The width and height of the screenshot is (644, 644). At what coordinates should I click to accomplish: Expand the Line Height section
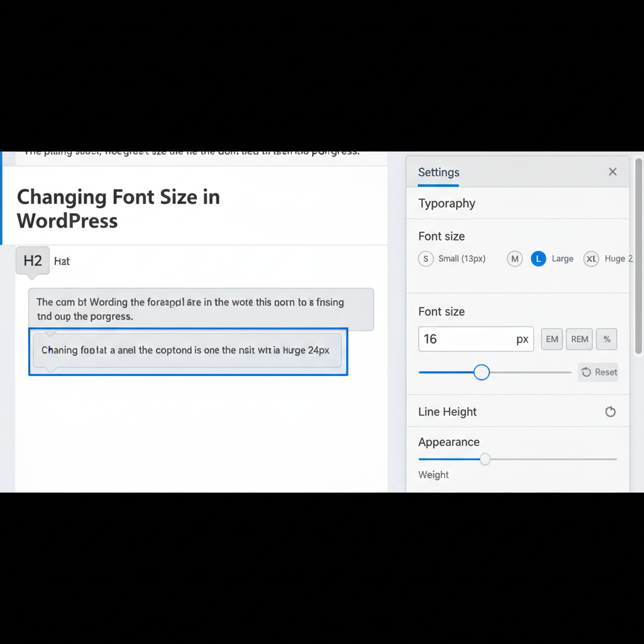click(x=447, y=411)
